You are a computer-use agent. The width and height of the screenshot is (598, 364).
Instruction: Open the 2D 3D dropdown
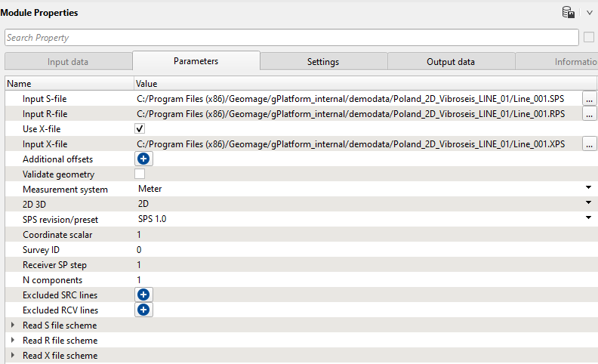587,203
